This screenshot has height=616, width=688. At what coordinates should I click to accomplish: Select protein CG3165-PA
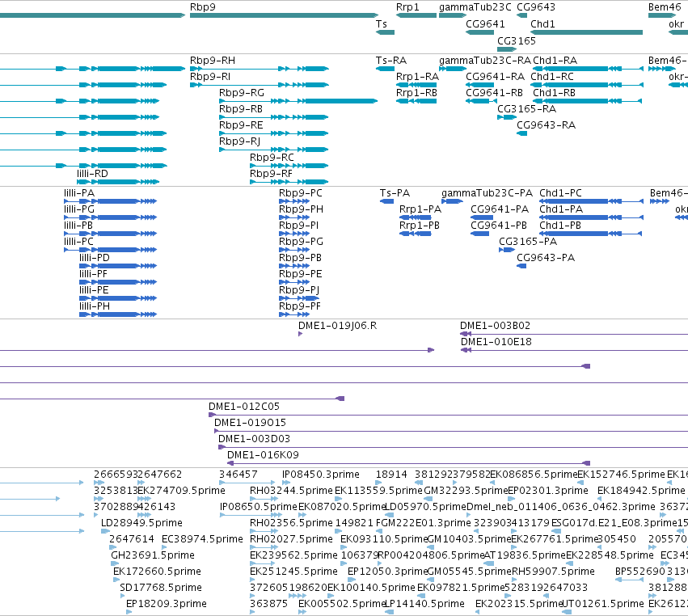pos(507,250)
